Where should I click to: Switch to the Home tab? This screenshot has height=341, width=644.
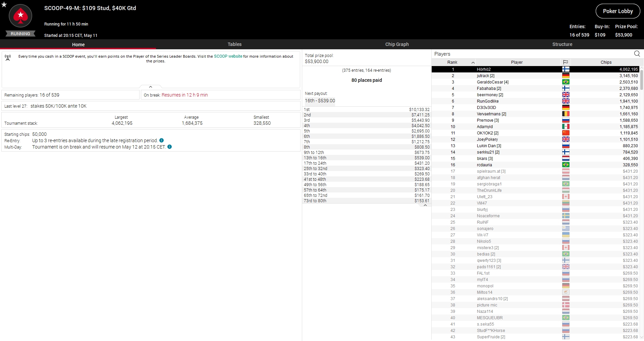[78, 44]
